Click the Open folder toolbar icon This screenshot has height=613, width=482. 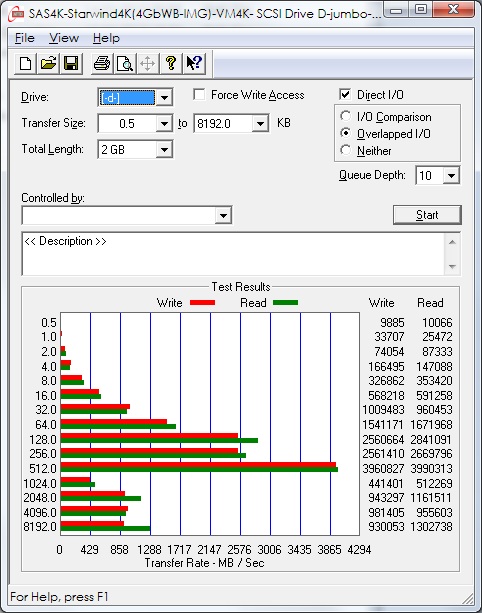[x=48, y=63]
